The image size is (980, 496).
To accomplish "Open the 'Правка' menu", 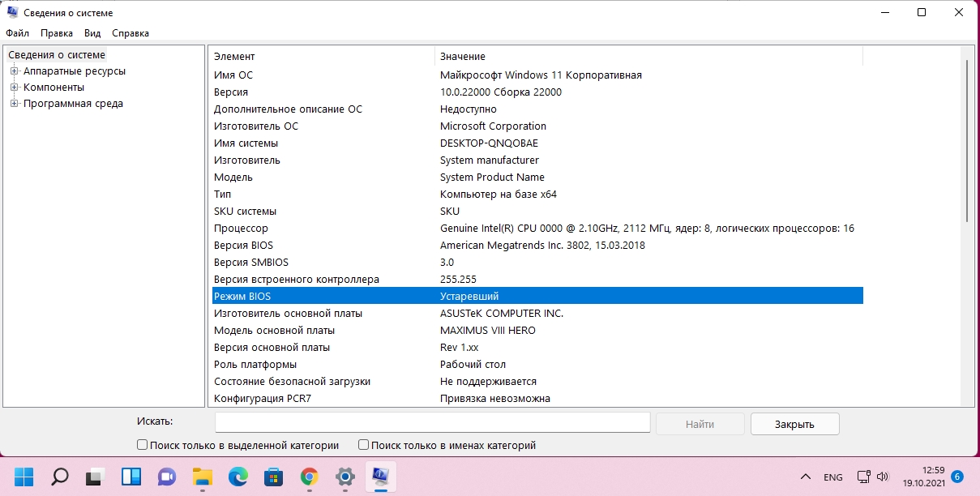I will click(x=57, y=33).
